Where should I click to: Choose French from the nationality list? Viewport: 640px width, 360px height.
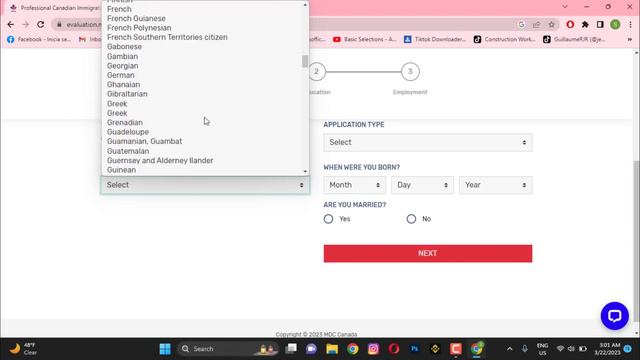tap(119, 9)
